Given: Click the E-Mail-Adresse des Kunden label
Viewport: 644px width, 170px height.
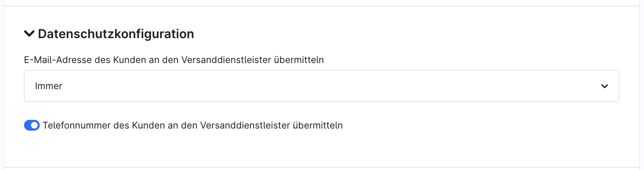Looking at the screenshot, I should pos(174,60).
